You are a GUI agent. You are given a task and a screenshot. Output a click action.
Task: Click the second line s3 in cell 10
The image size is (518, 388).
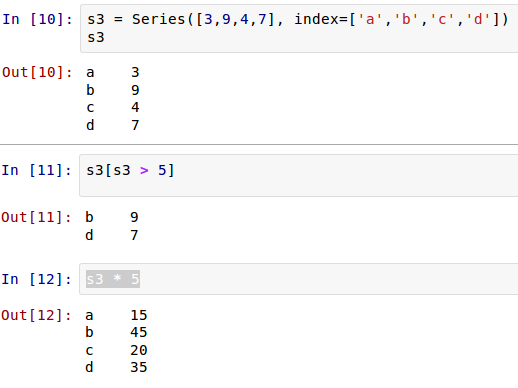click(x=96, y=37)
